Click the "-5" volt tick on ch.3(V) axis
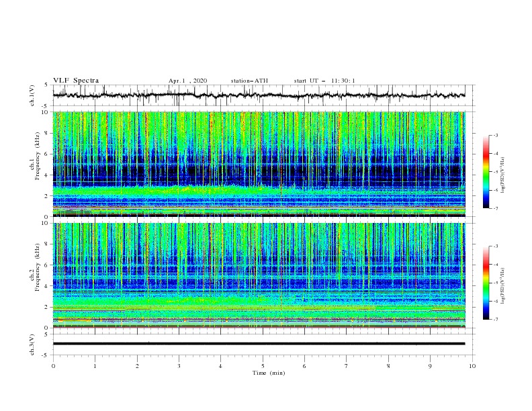The height and width of the screenshot is (411, 532). point(46,355)
